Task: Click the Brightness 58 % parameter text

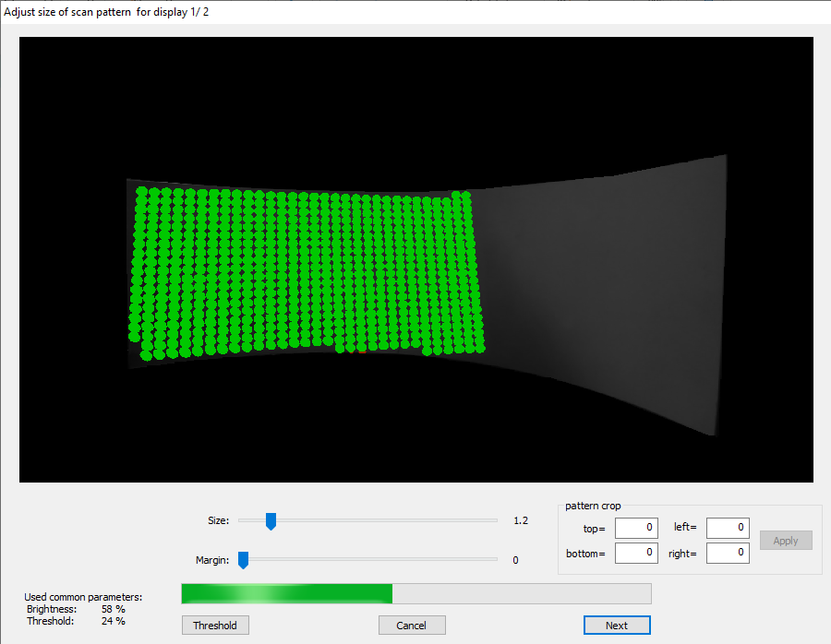Action: (76, 609)
